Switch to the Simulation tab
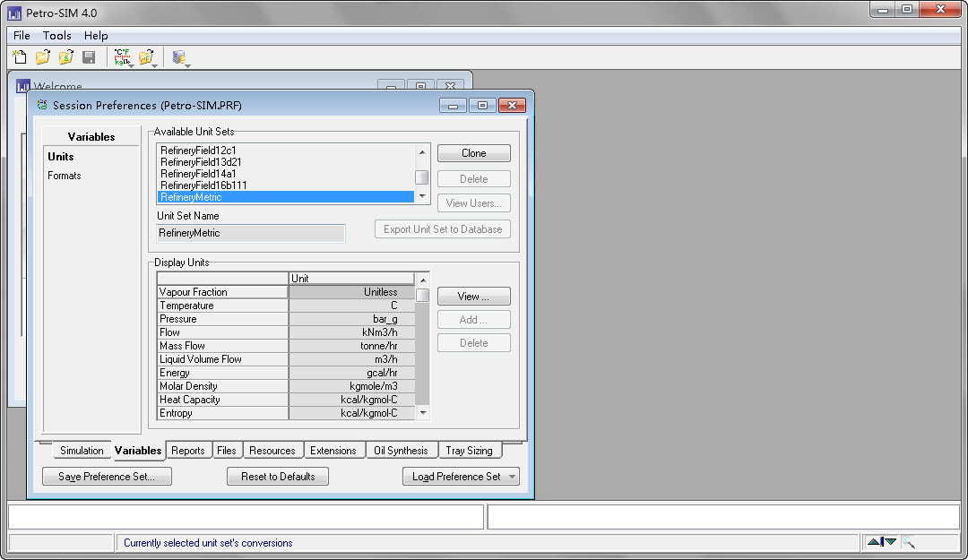This screenshot has width=968, height=560. [82, 451]
